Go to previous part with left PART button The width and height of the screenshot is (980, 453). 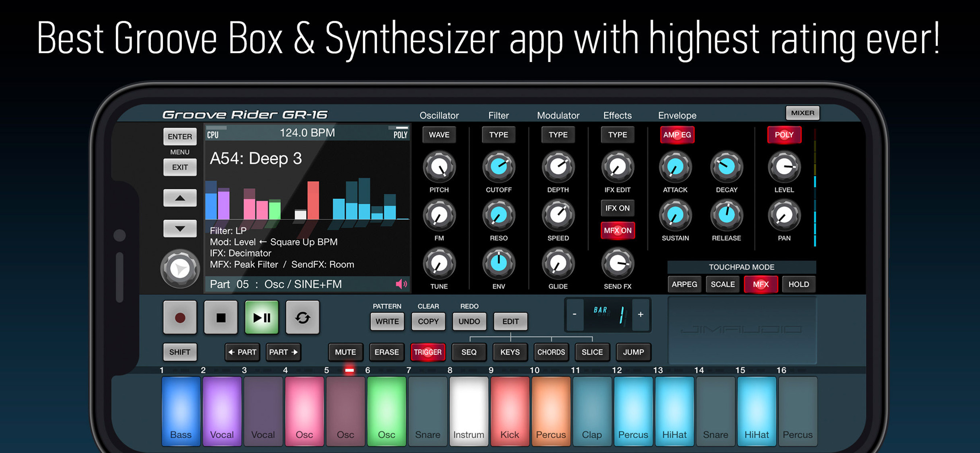[x=242, y=352]
